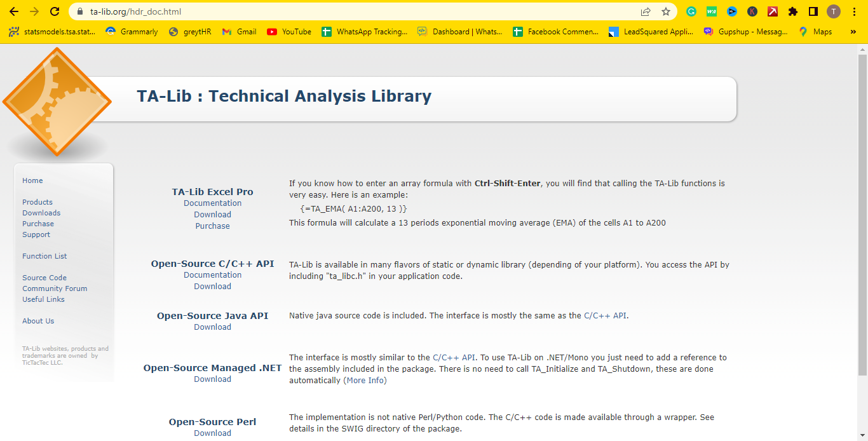This screenshot has height=441, width=868.
Task: Open the Extensions puzzle piece menu
Action: coord(793,11)
